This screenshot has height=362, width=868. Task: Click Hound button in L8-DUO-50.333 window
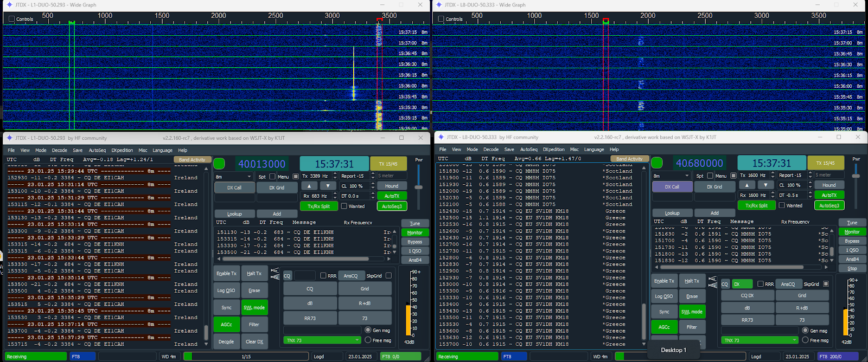click(x=829, y=185)
